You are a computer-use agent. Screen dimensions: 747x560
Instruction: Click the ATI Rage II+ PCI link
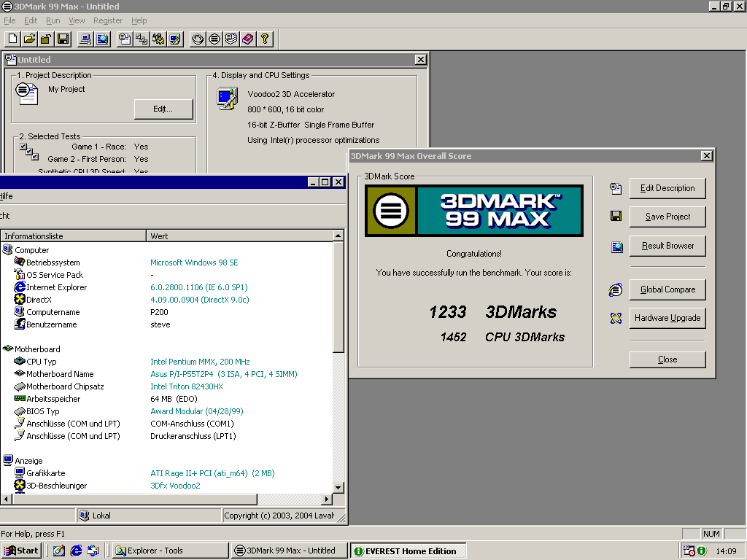(212, 472)
